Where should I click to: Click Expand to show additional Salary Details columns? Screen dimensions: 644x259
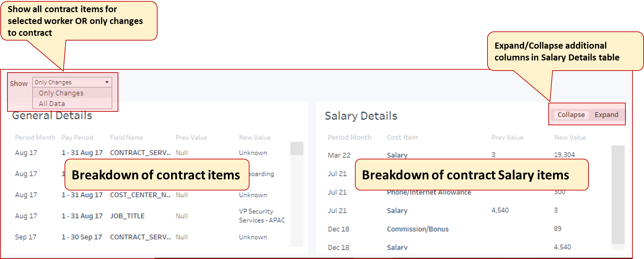click(x=606, y=114)
